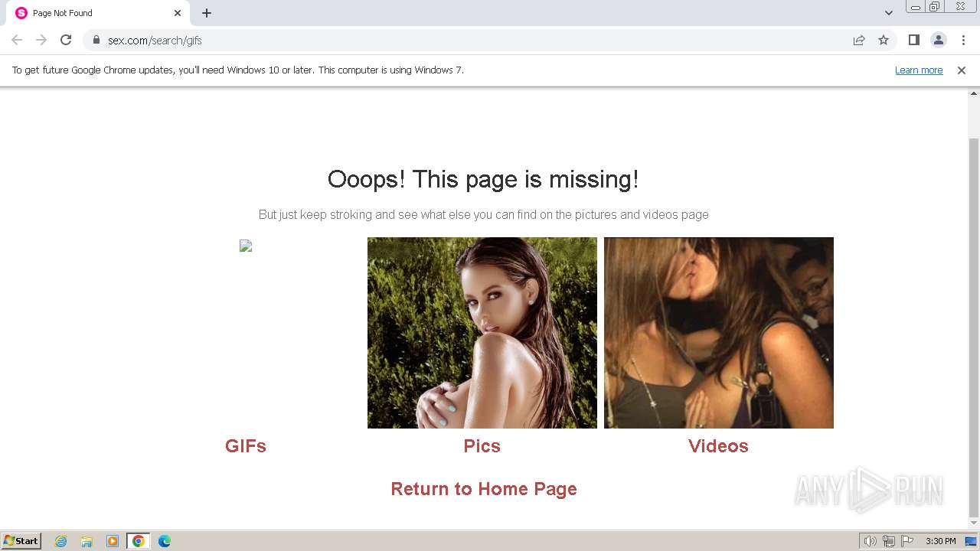
Task: Click the scrollbar down arrow
Action: coord(974,524)
